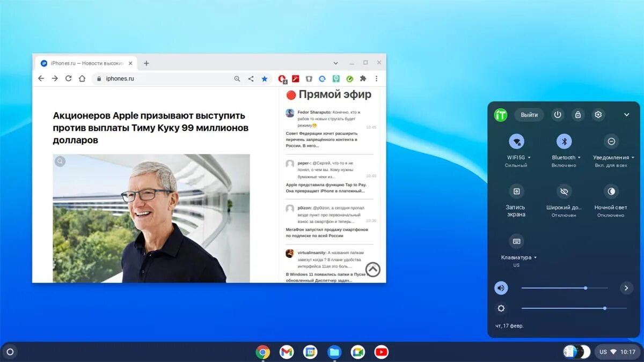
Task: Expand the Уведомления dropdown
Action: click(613, 158)
